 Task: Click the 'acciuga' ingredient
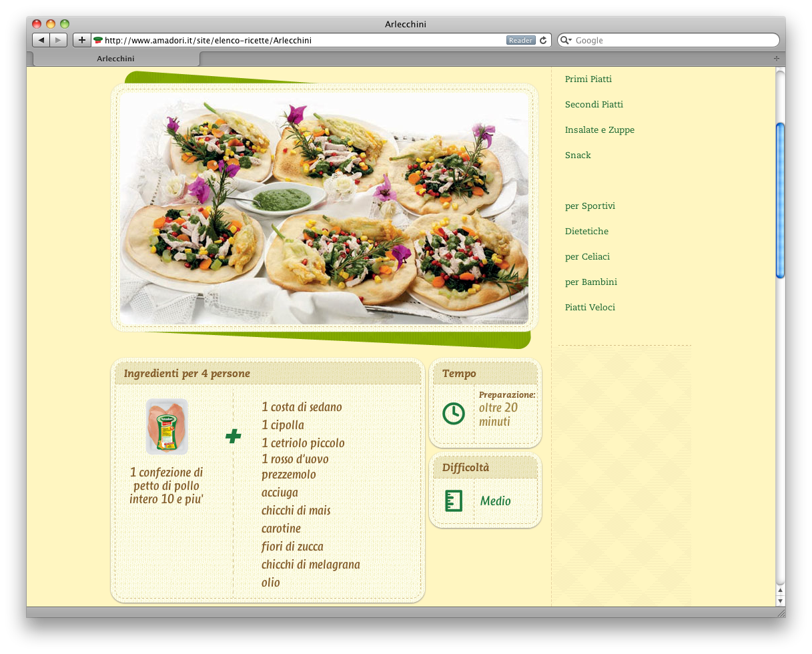pyautogui.click(x=280, y=493)
